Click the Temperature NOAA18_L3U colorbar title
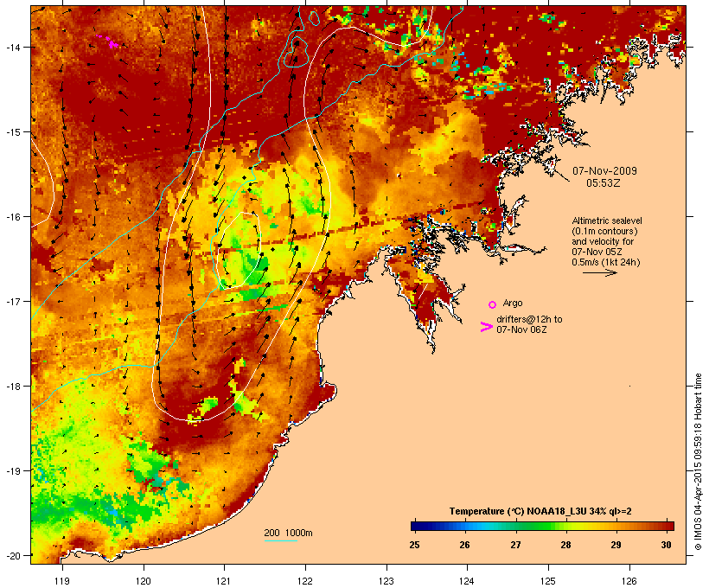The height and width of the screenshot is (588, 709). click(540, 511)
